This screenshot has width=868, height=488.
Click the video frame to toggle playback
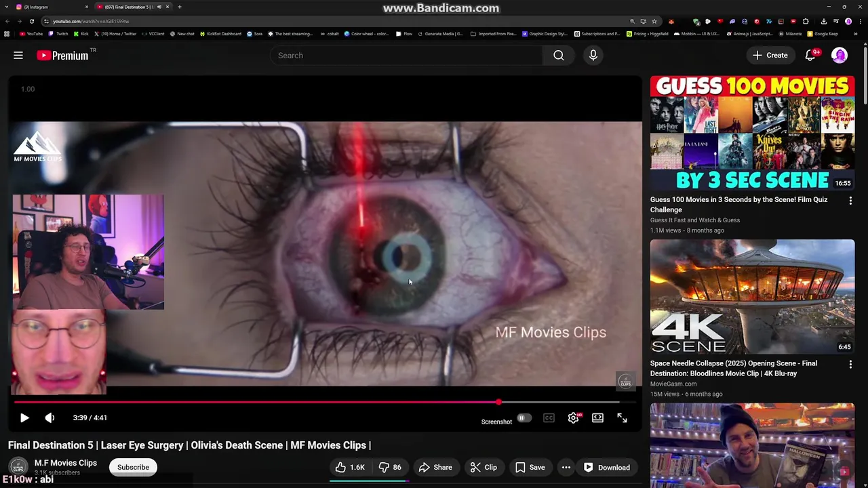click(325, 253)
